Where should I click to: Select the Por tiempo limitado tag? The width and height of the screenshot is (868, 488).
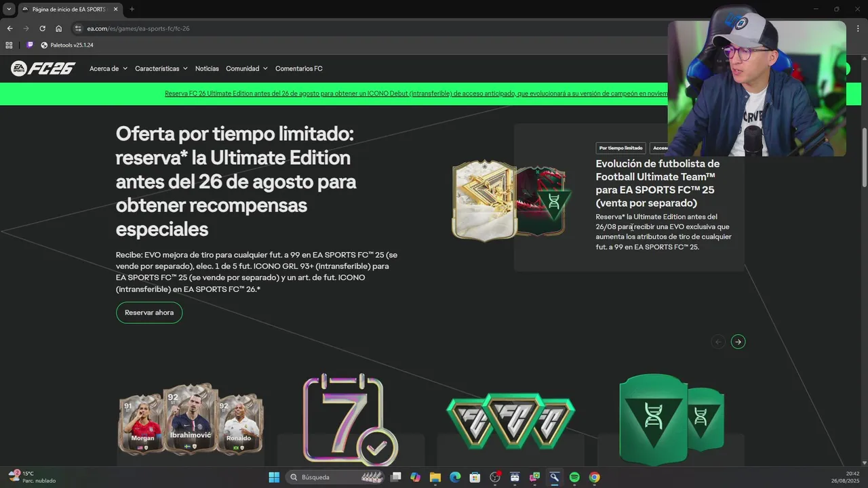tap(620, 148)
